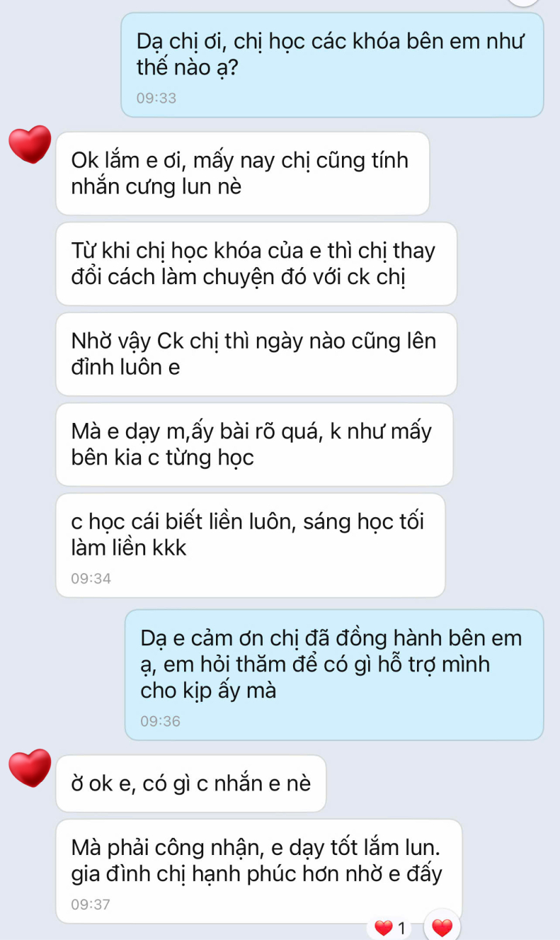This screenshot has height=940, width=560.
Task: Select the message "Dạ e cảm ơn chị đã đồng hành"
Action: tap(334, 675)
